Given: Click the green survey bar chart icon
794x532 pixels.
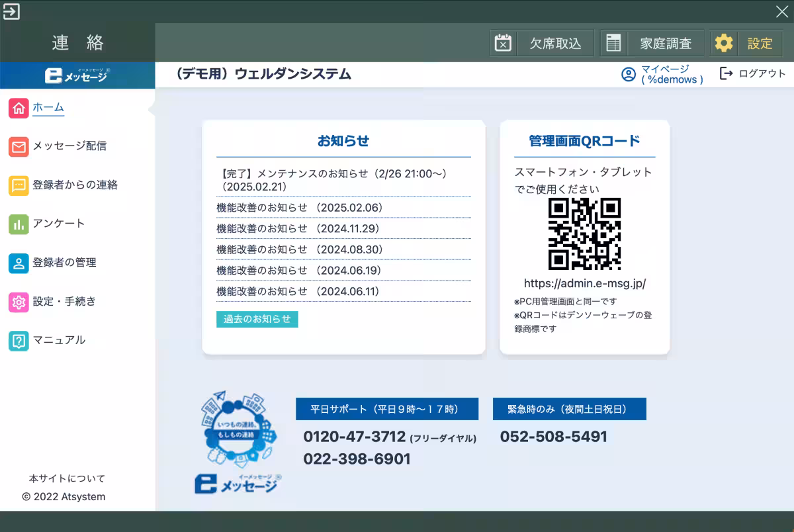Looking at the screenshot, I should 19,224.
